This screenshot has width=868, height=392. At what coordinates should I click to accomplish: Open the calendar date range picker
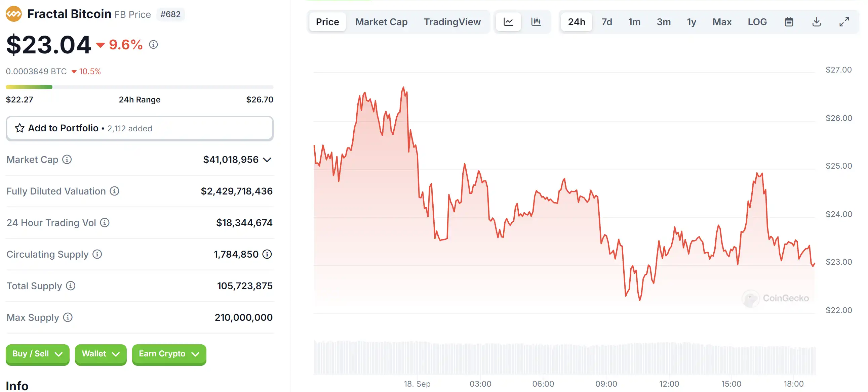tap(789, 22)
